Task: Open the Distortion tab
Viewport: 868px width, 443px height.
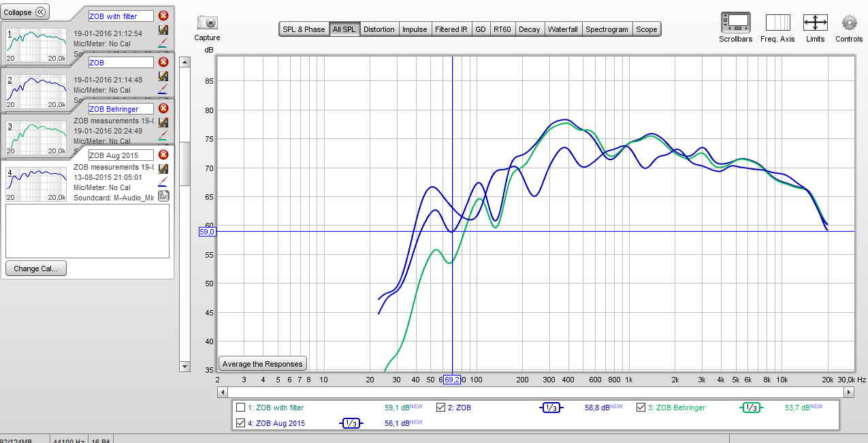Action: coord(379,29)
